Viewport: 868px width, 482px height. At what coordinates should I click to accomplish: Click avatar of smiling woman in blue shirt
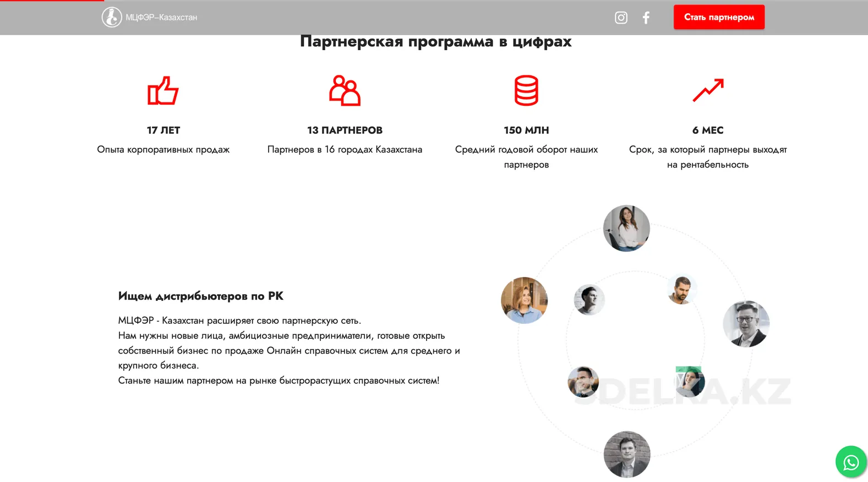point(524,300)
